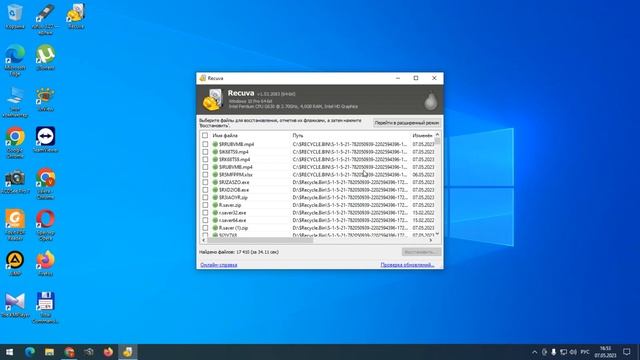Screen dimensions: 640x360
Task: Check the box for R.saver.zip
Action: point(205,205)
